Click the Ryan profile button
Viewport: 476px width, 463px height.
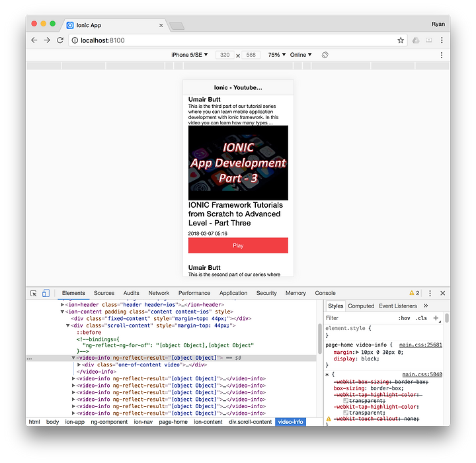pyautogui.click(x=438, y=24)
